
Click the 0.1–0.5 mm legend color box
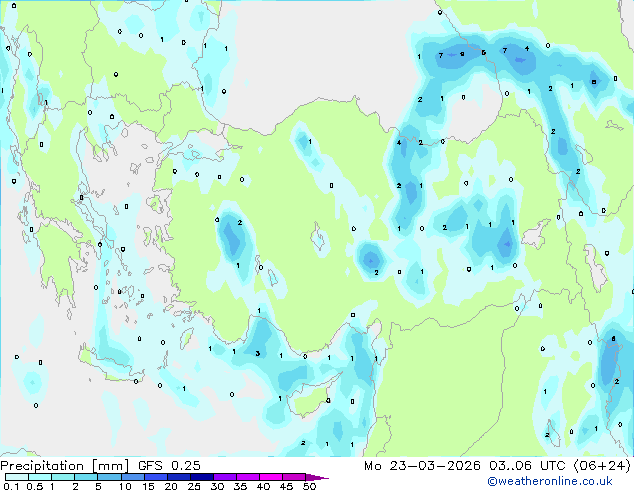tap(17, 477)
